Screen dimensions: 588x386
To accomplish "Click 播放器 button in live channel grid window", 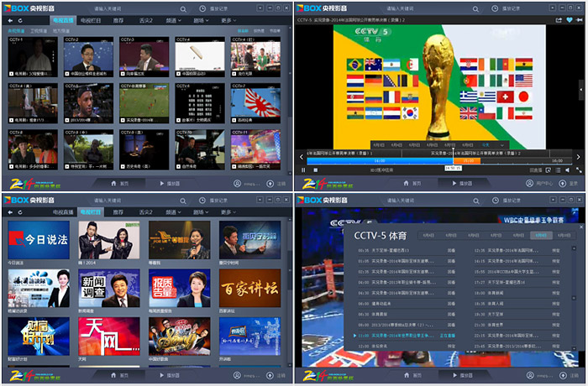I will click(169, 183).
